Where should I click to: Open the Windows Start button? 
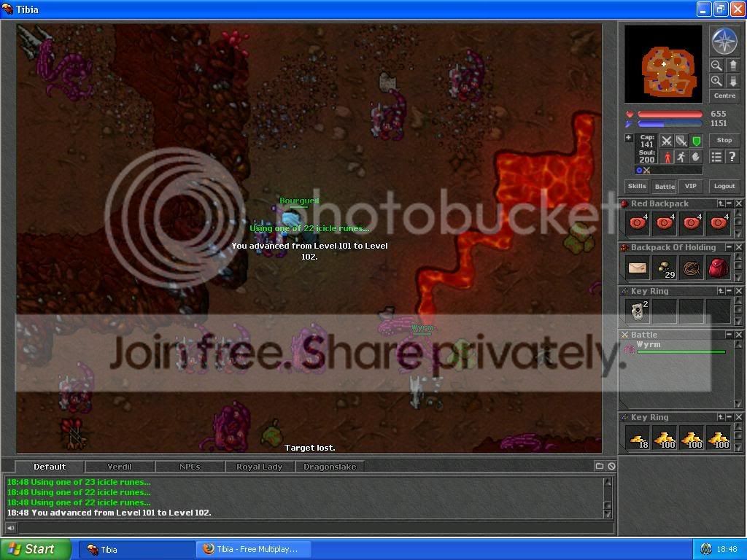point(36,549)
